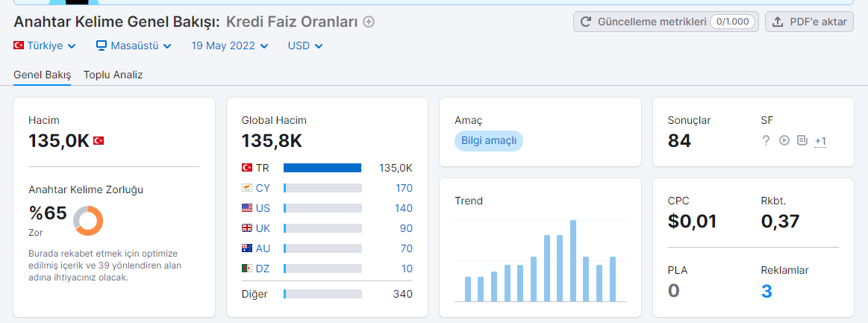The height and width of the screenshot is (323, 868).
Task: Click the AU flag in Global Hacim list
Action: [x=247, y=248]
